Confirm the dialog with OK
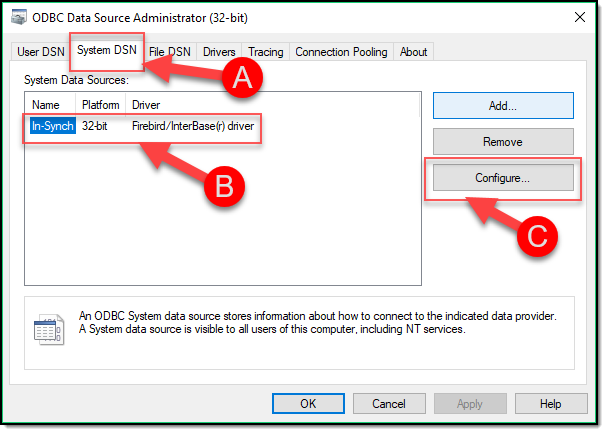 point(308,404)
